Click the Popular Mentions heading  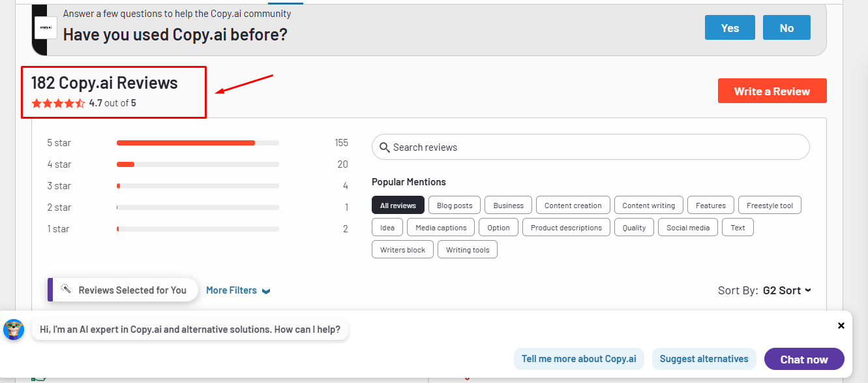coord(409,182)
